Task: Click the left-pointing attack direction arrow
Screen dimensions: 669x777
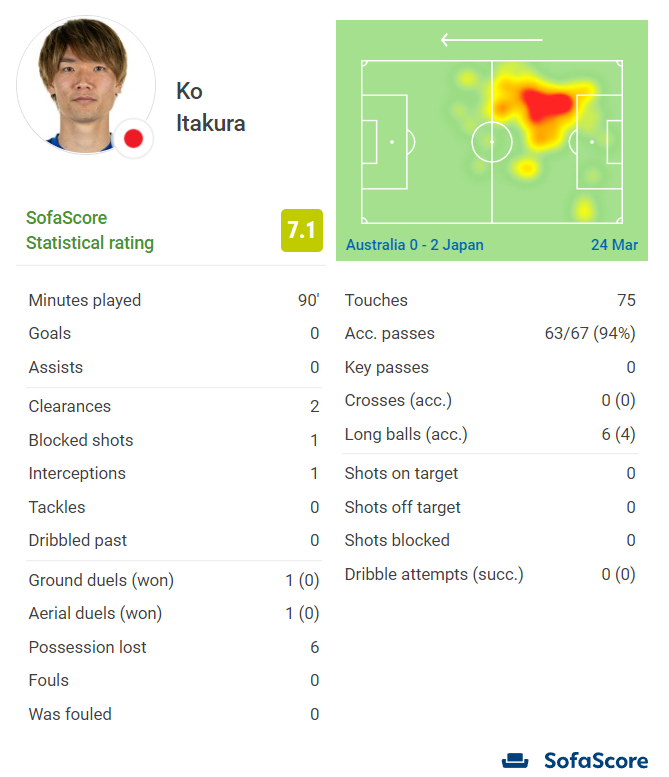Action: pyautogui.click(x=492, y=40)
